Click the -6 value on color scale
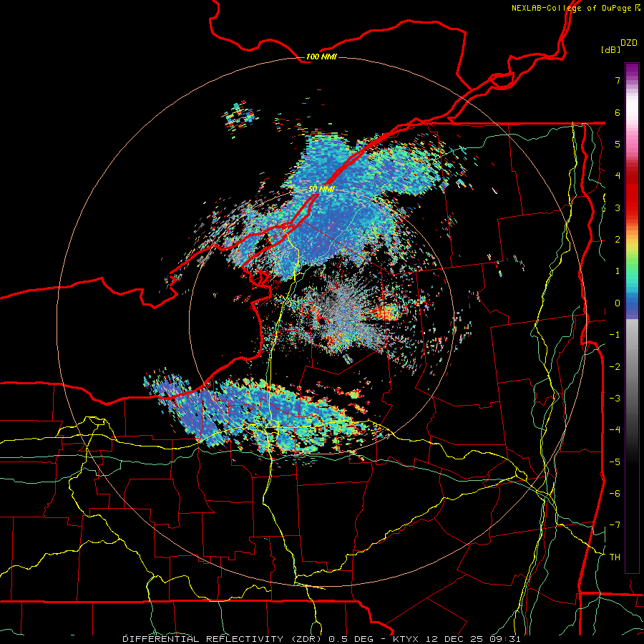This screenshot has height=644, width=644. (x=615, y=494)
